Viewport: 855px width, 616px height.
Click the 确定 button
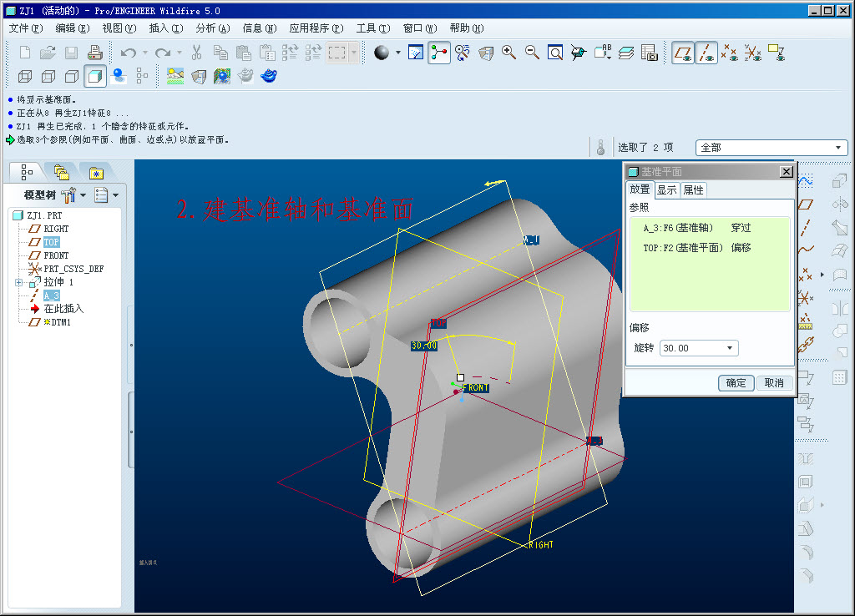pyautogui.click(x=736, y=383)
